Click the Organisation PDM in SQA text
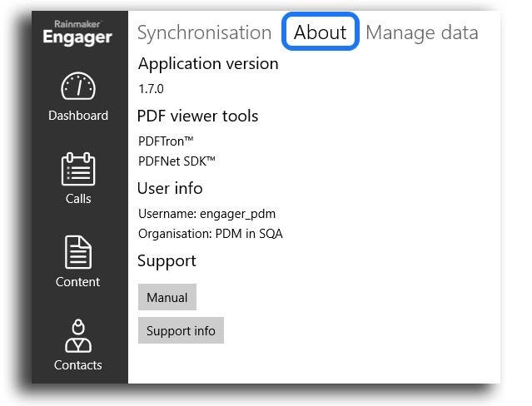The width and height of the screenshot is (532, 406). (x=211, y=234)
